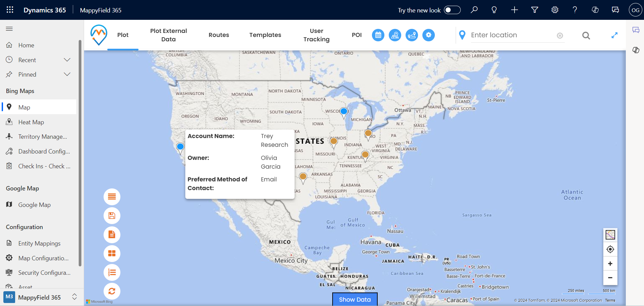Viewport: 644px width, 306px height.
Task: Click the blue gear round settings icon
Action: pos(428,35)
